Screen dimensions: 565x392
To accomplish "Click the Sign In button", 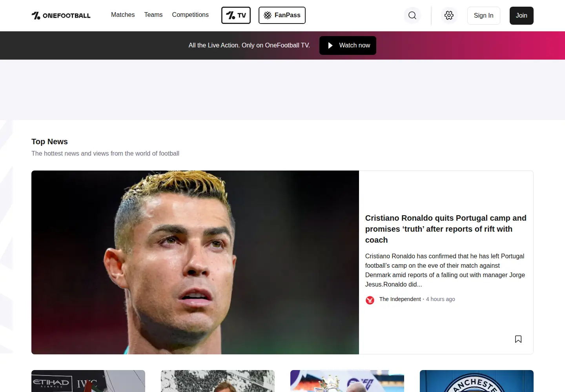I will 484,16.
